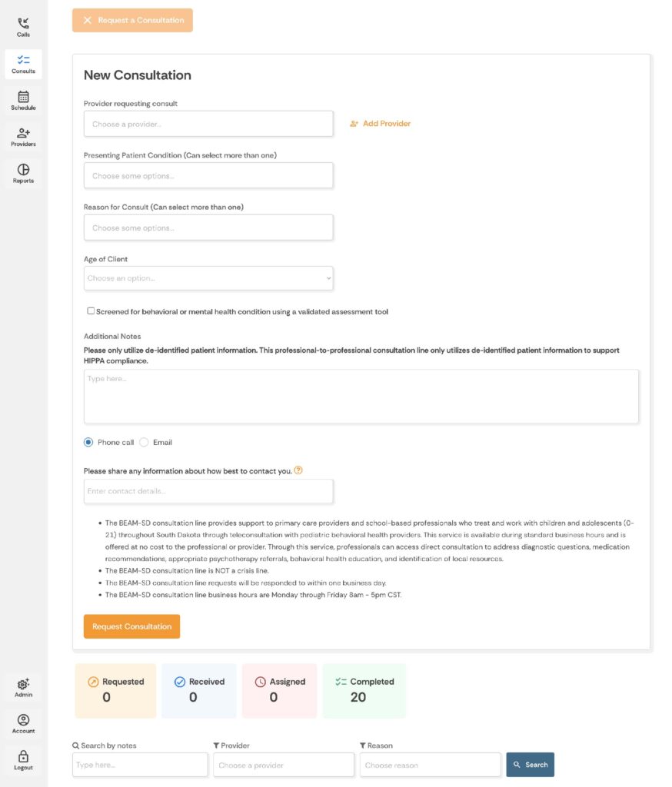Image resolution: width=672 pixels, height=787 pixels.
Task: Open the Age of Client dropdown
Action: 208,278
